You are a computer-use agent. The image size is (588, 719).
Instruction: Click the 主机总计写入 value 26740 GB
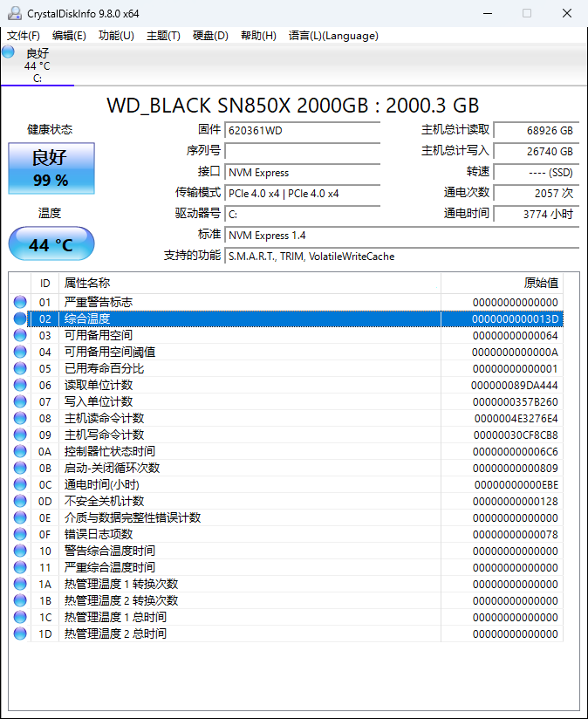click(x=537, y=151)
